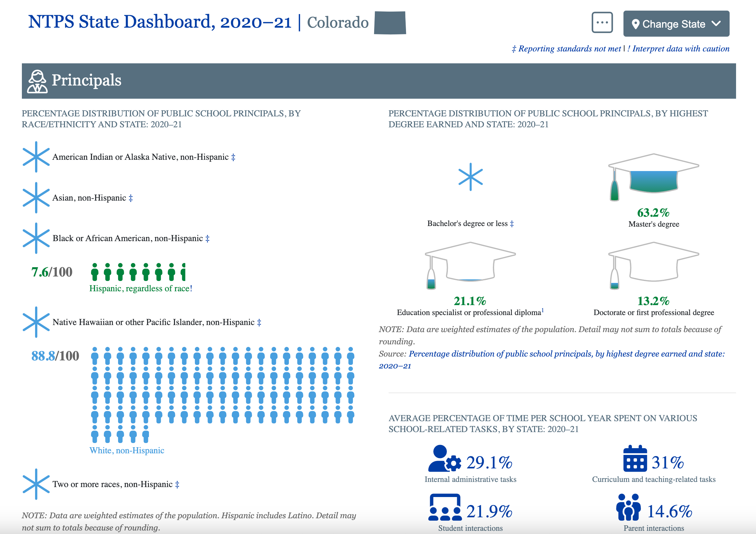Click the location pin icon on Change State

635,24
